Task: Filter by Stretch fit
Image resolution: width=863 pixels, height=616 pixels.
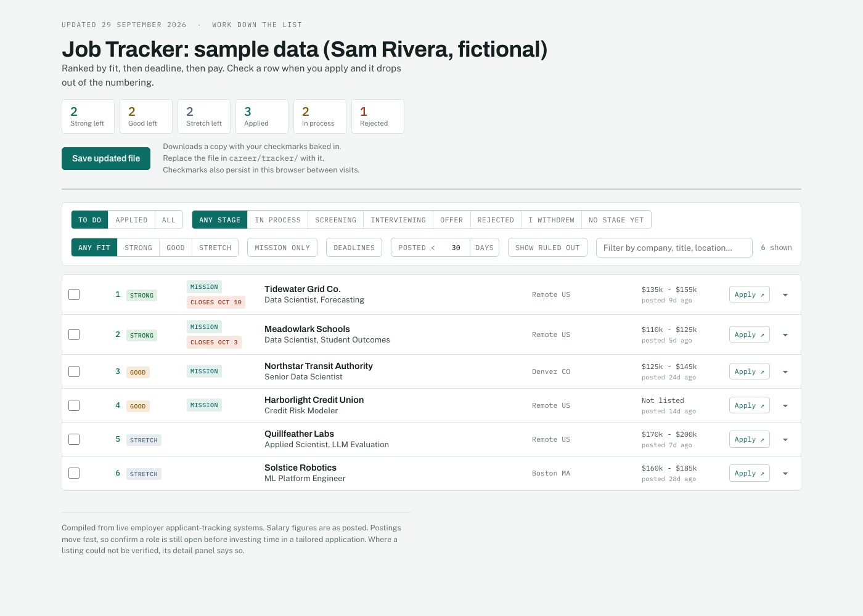Action: point(215,248)
